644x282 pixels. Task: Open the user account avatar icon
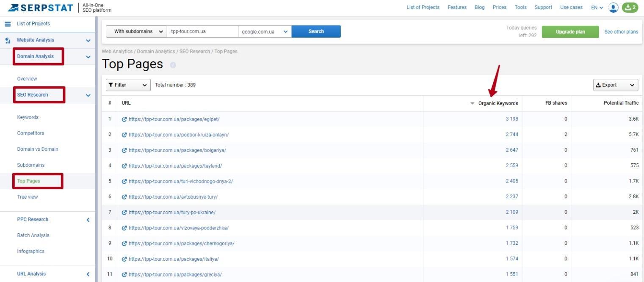pyautogui.click(x=614, y=8)
